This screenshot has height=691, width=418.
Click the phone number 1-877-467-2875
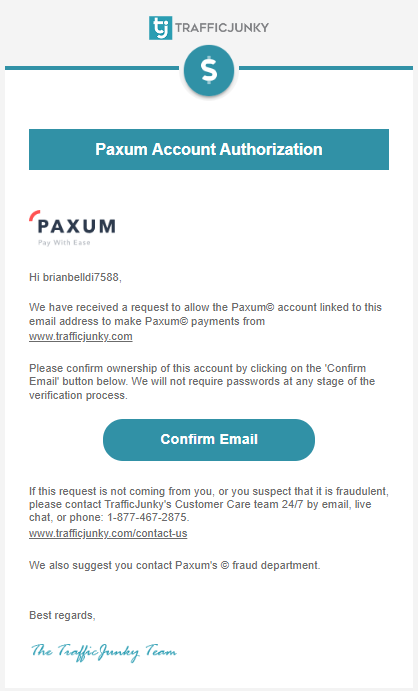(148, 517)
